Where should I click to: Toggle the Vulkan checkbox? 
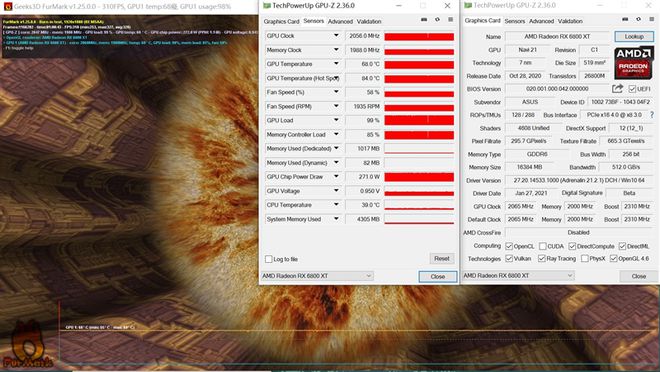509,258
